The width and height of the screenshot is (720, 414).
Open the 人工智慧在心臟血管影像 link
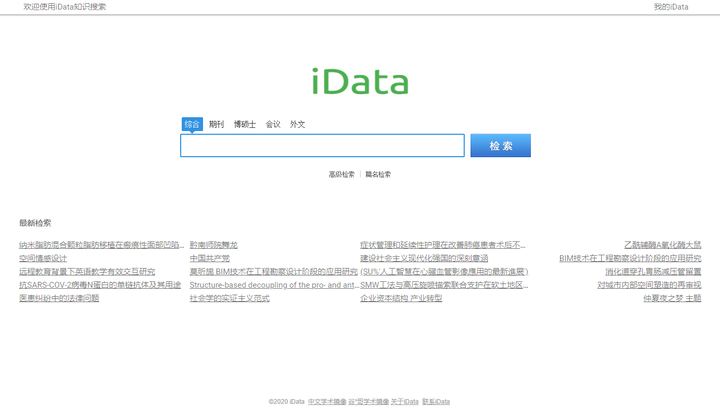click(444, 272)
